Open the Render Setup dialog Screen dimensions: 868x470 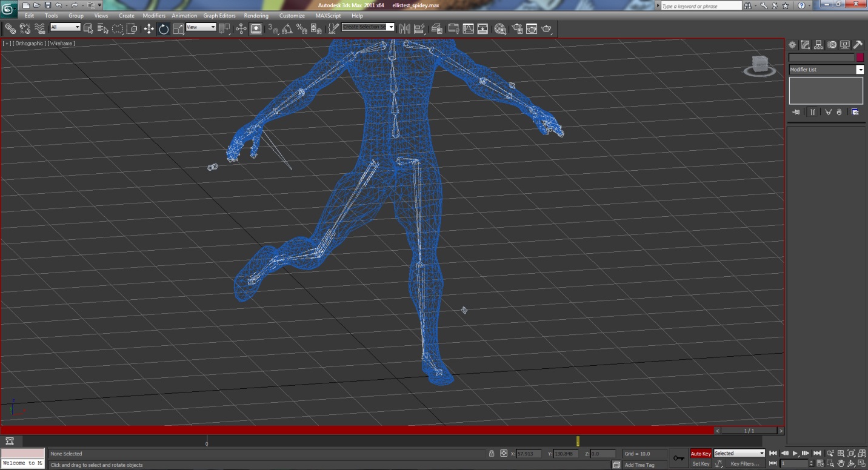[517, 28]
